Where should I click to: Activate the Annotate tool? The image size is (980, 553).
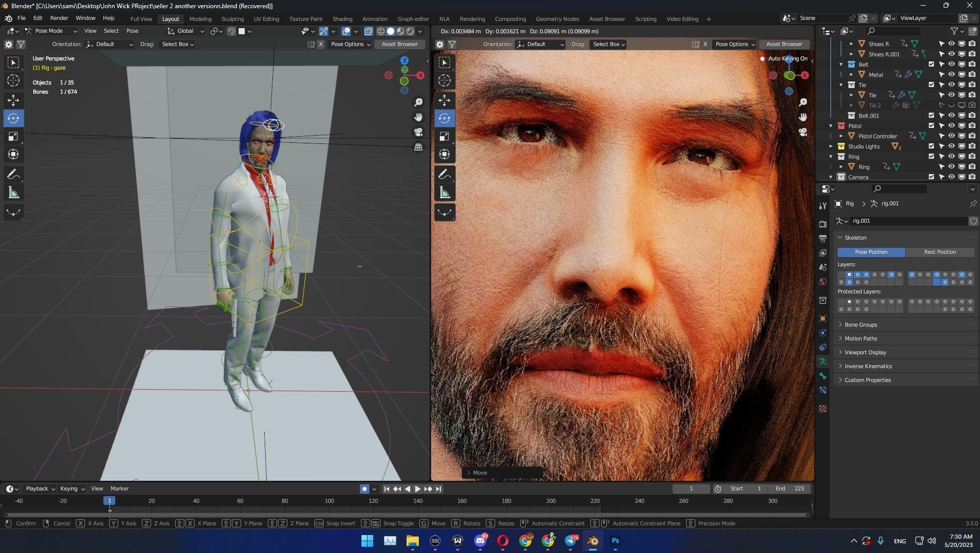click(13, 174)
